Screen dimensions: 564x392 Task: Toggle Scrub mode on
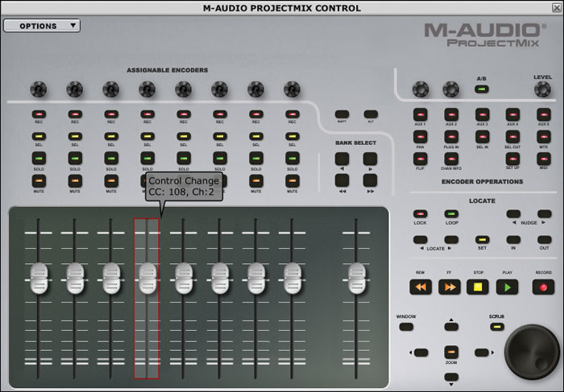pos(497,327)
